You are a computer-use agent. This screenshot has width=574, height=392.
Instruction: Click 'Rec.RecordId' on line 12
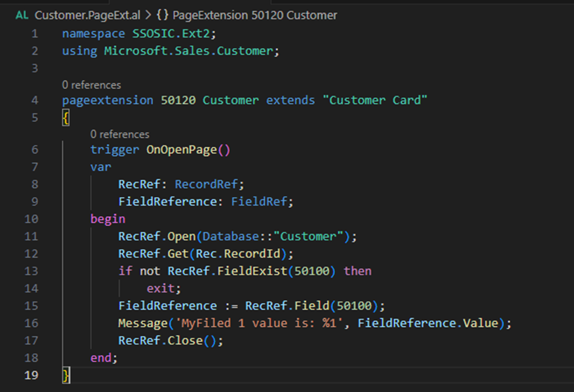pos(238,254)
